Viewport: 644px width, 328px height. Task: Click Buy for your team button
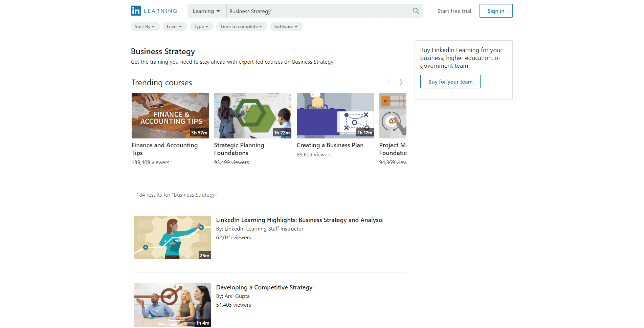(x=450, y=82)
